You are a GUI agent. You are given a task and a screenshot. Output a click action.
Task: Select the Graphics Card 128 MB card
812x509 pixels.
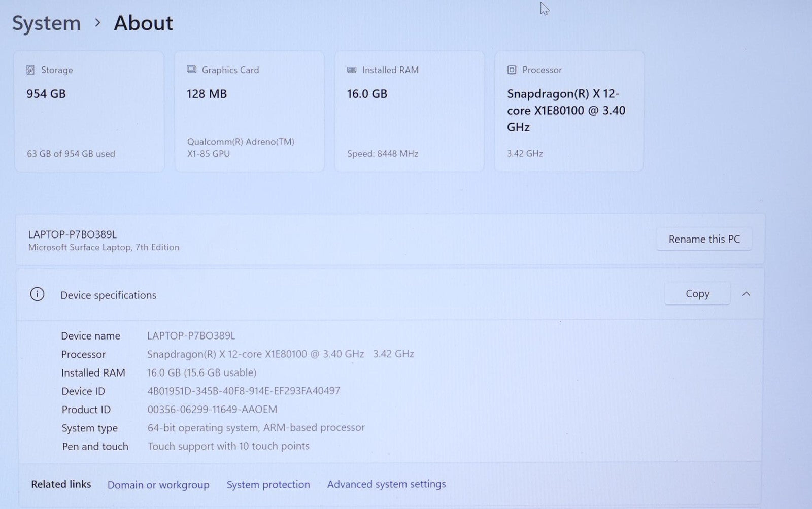pyautogui.click(x=249, y=112)
